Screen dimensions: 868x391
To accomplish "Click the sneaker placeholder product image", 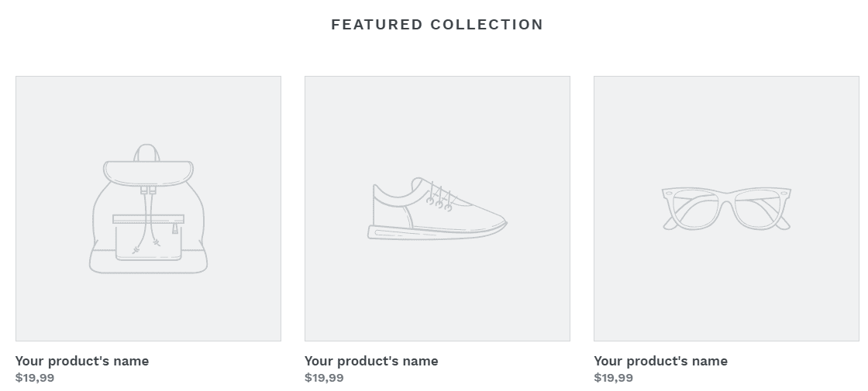I will pyautogui.click(x=437, y=208).
